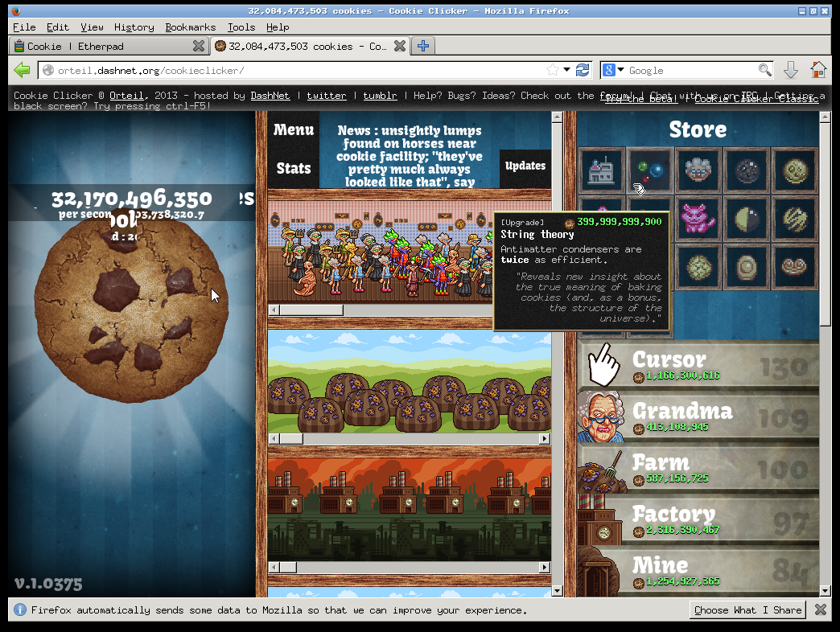Open the Bookmarks menu
This screenshot has width=840, height=632.
pyautogui.click(x=190, y=27)
